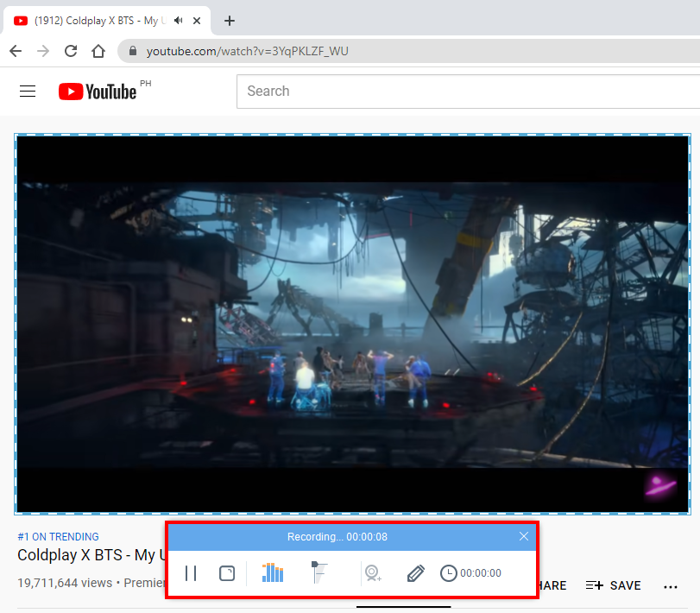Open the audio level settings icon
This screenshot has height=613, width=700.
click(x=273, y=572)
